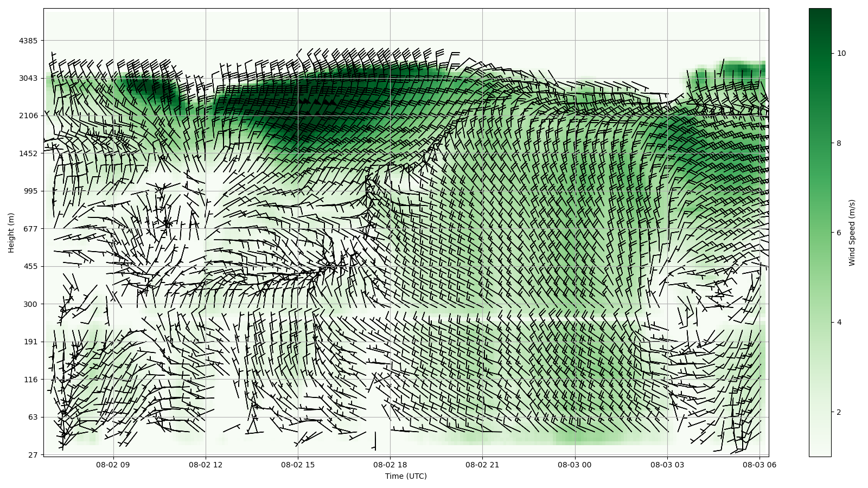Click the 08-03 06 time label

tap(759, 465)
